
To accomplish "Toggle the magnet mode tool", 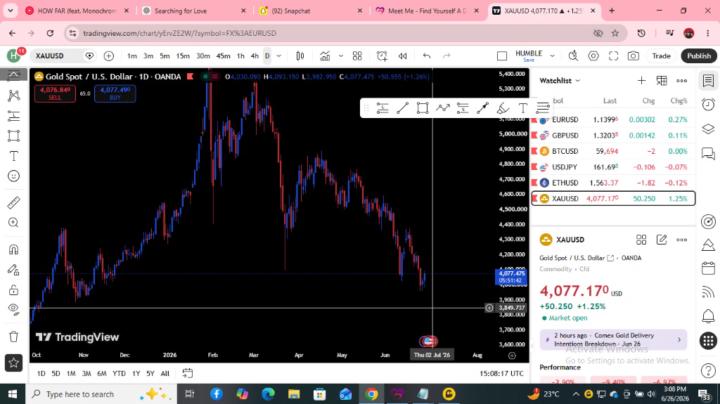I will [x=14, y=249].
